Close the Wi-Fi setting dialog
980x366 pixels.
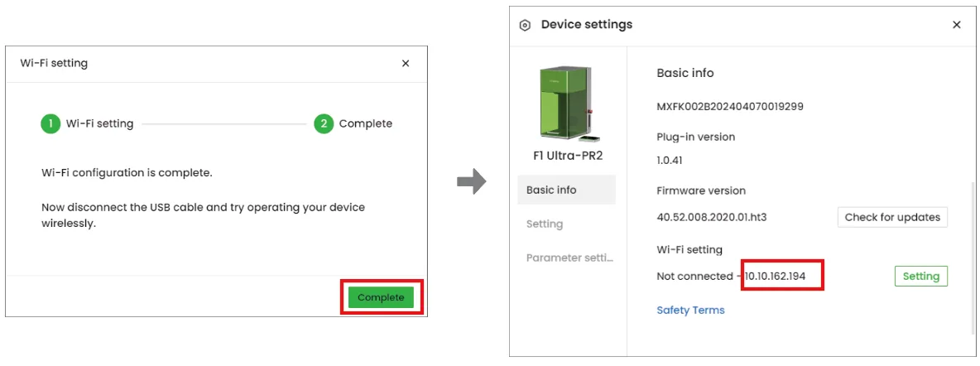[x=406, y=63]
